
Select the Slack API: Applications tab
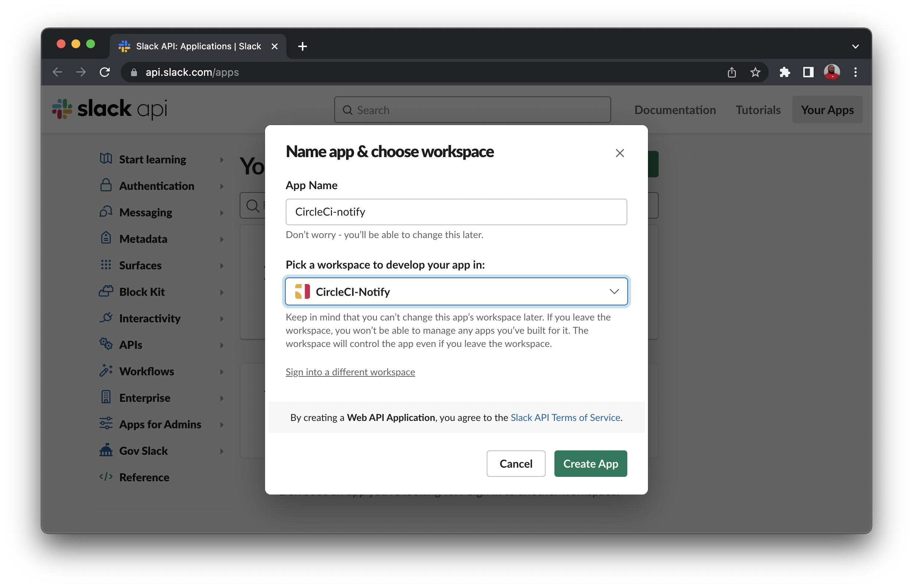coord(198,47)
